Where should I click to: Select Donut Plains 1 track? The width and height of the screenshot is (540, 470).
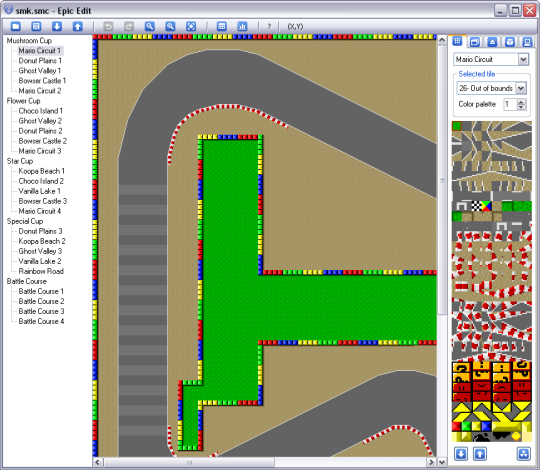[40, 61]
